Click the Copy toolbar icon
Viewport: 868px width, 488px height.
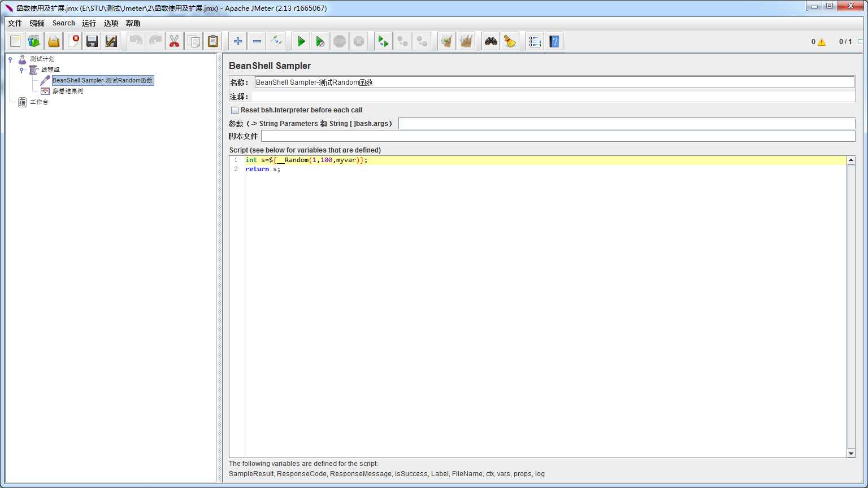pyautogui.click(x=194, y=41)
